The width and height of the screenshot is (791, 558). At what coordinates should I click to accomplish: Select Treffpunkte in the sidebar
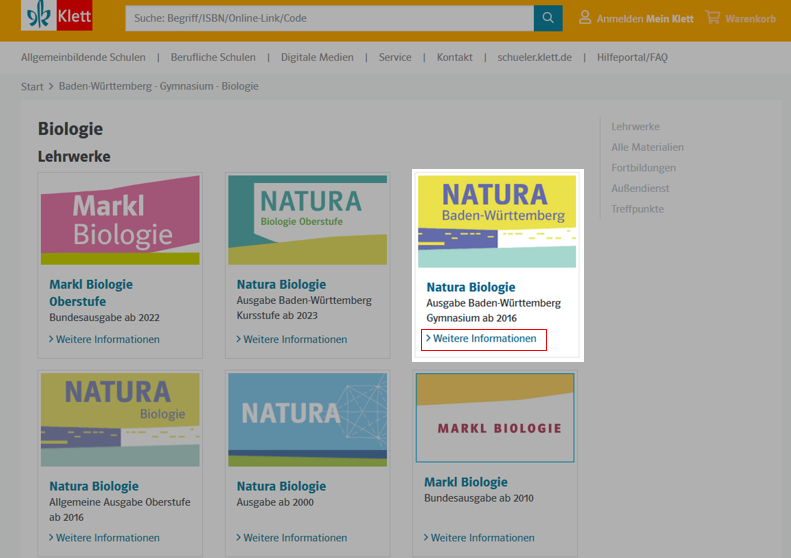tap(637, 209)
